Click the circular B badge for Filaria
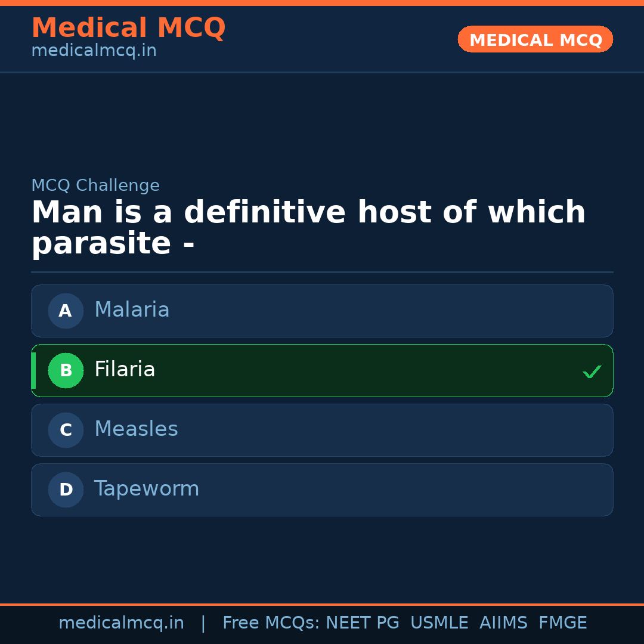Viewport: 644px width, 644px height. (x=66, y=370)
